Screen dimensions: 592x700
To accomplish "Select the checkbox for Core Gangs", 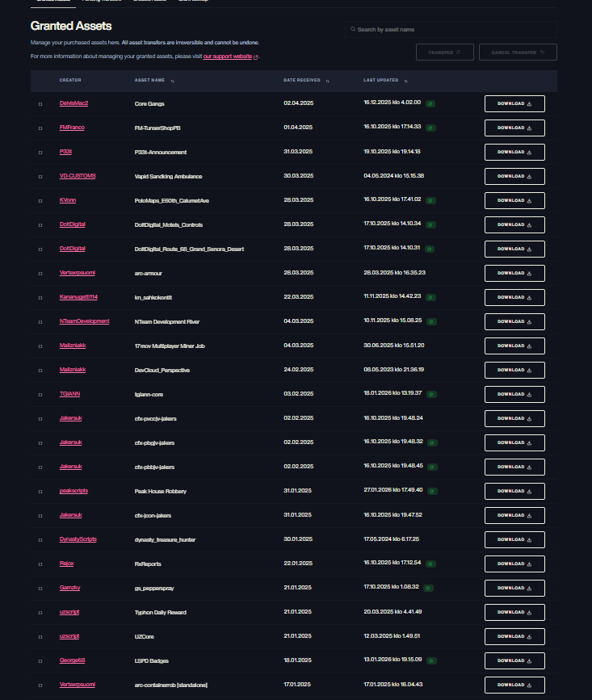I will tap(40, 104).
